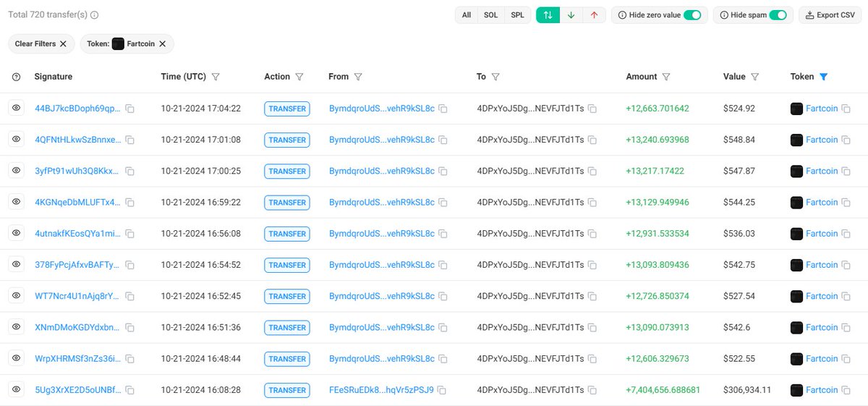Click the help icon in the table header
Viewport: 868px width, 406px height.
[17, 77]
